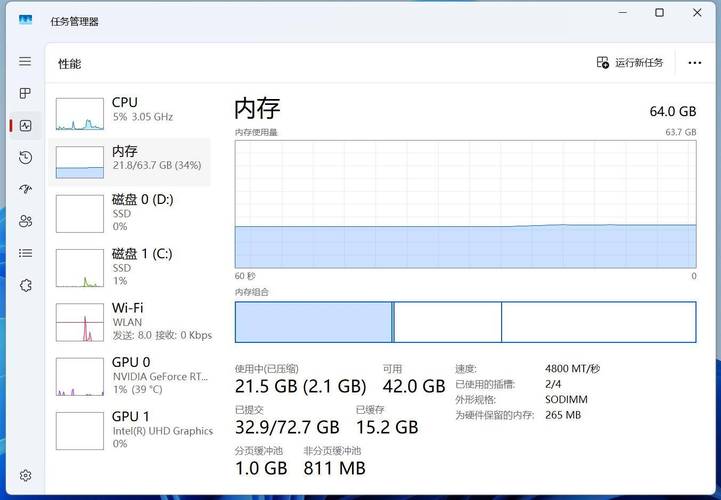
Task: Open the Wi-Fi performance entry
Action: pyautogui.click(x=130, y=321)
